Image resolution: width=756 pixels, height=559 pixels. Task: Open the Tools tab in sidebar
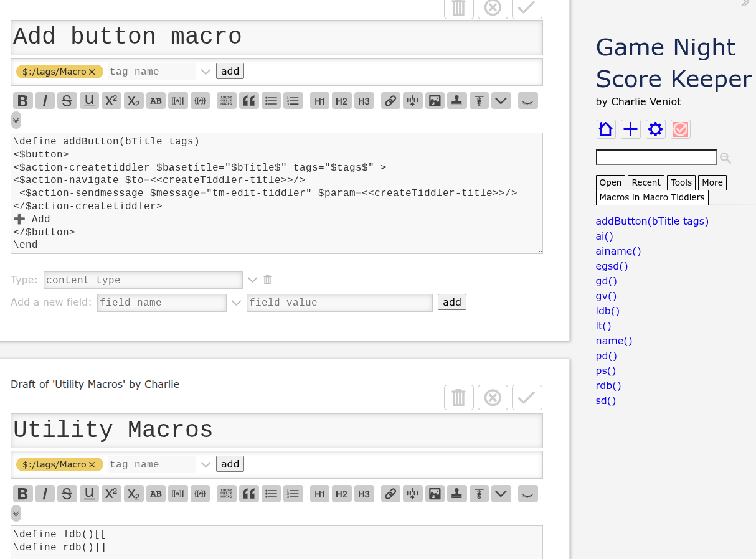pyautogui.click(x=681, y=182)
